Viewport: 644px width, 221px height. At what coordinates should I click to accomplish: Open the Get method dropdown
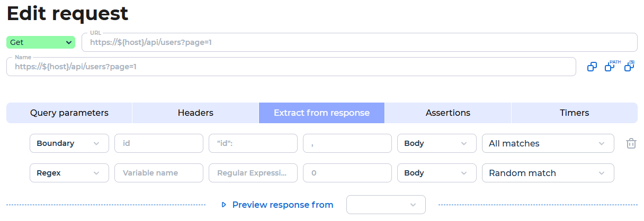coord(41,42)
